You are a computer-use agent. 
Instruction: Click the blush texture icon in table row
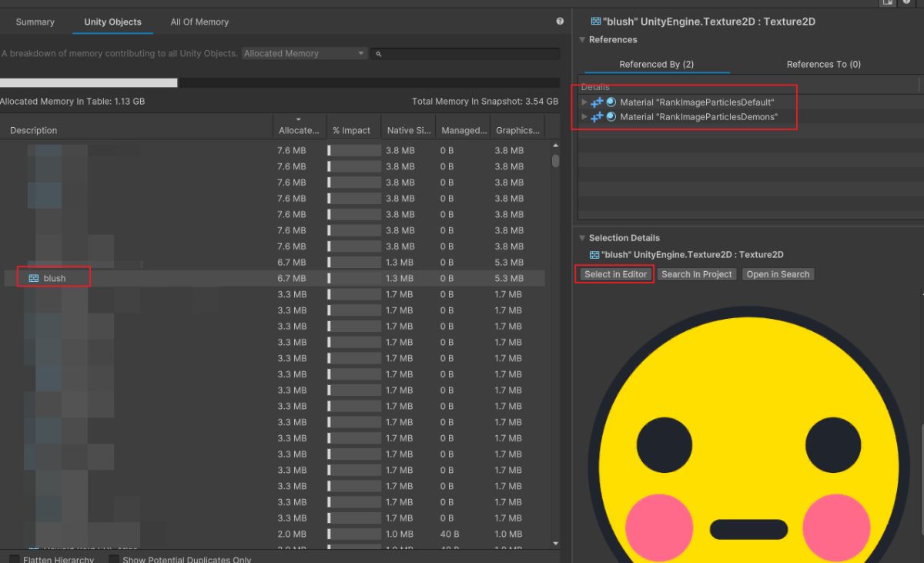34,278
